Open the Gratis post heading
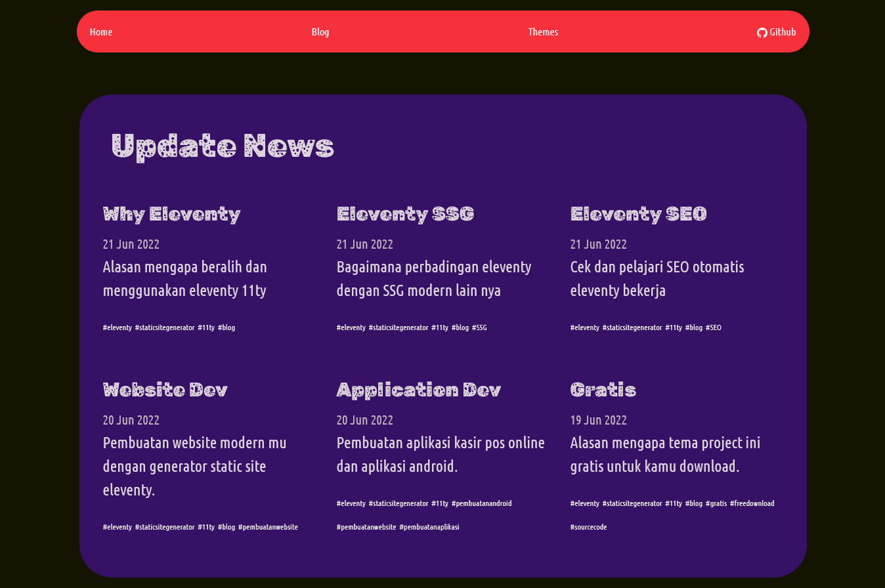885x588 pixels. coord(603,390)
